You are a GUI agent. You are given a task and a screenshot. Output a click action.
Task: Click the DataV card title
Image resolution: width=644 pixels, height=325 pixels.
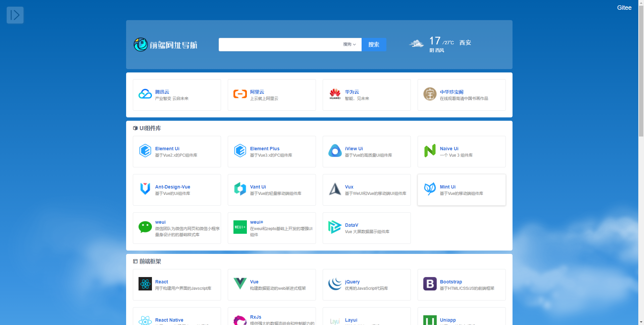[x=352, y=225]
